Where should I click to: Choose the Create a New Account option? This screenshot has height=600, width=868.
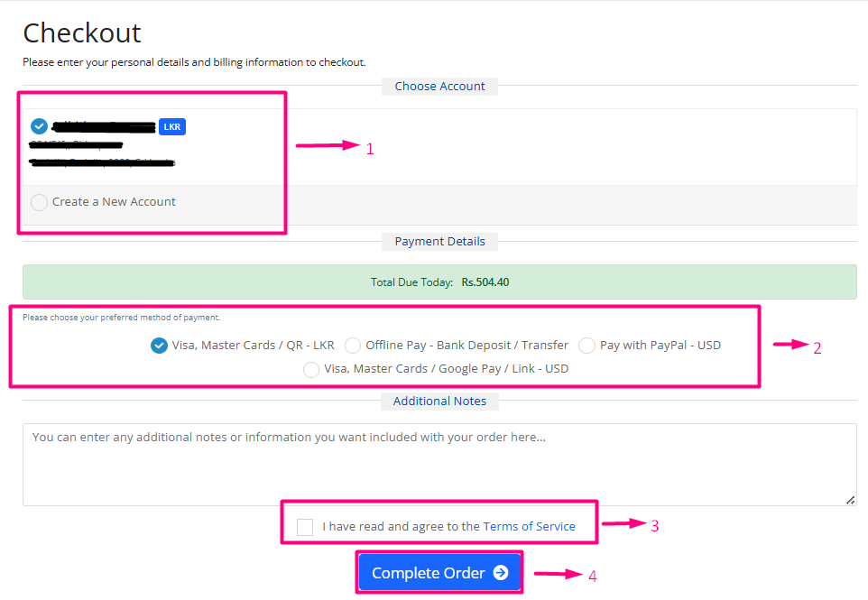(39, 202)
